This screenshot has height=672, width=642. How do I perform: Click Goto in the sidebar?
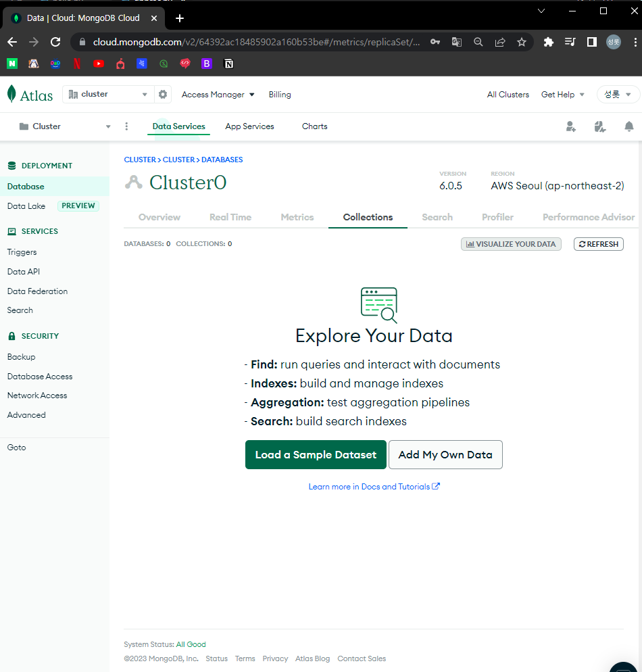[16, 448]
